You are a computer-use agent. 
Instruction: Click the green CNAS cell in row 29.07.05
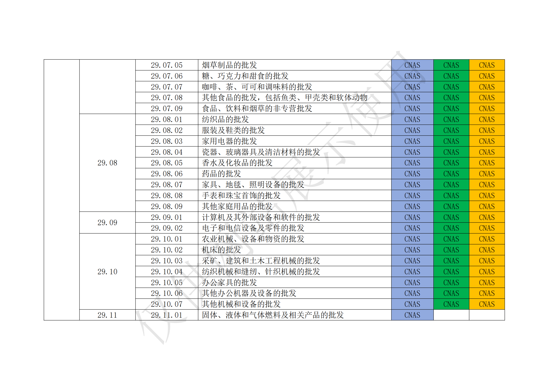pos(451,65)
